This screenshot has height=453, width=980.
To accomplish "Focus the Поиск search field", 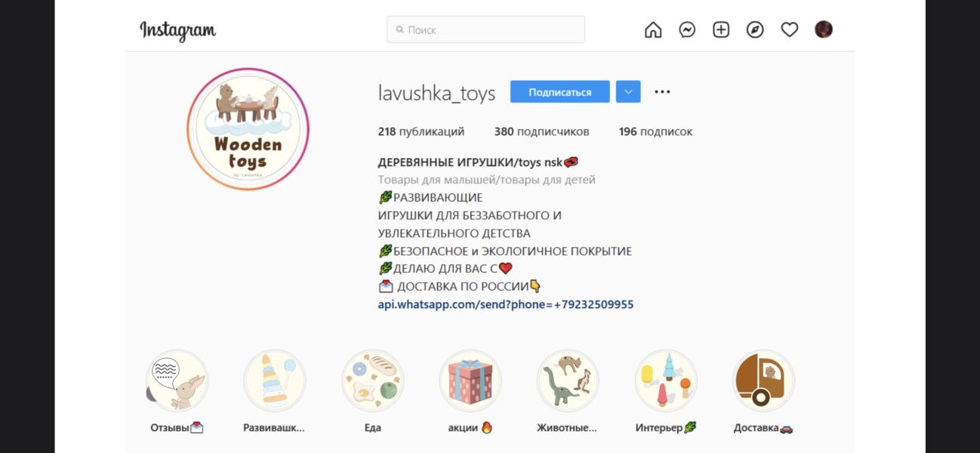I will [x=485, y=29].
